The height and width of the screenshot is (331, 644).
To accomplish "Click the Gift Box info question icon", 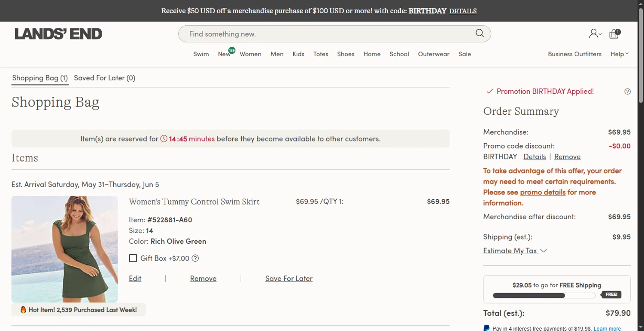I will [195, 258].
